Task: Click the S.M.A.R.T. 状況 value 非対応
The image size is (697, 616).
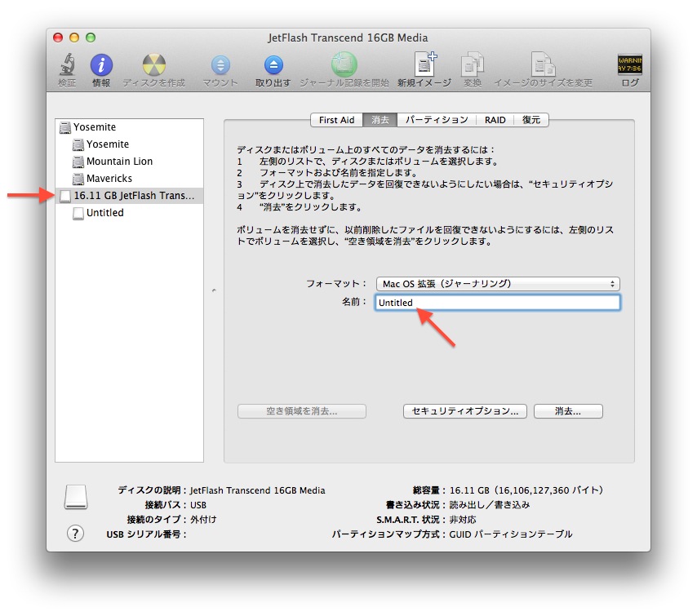Action: [x=463, y=520]
